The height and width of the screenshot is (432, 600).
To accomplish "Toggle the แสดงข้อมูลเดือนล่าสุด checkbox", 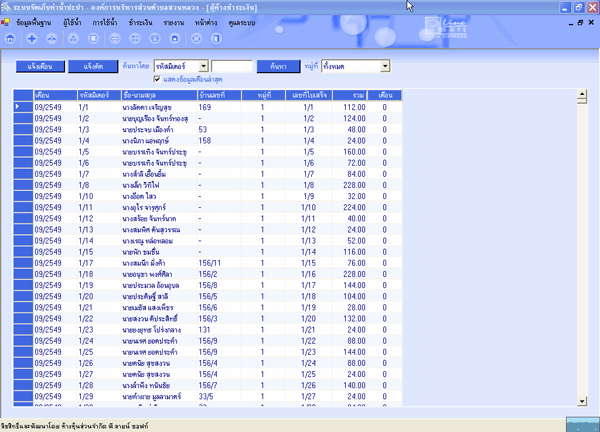I will (x=157, y=78).
